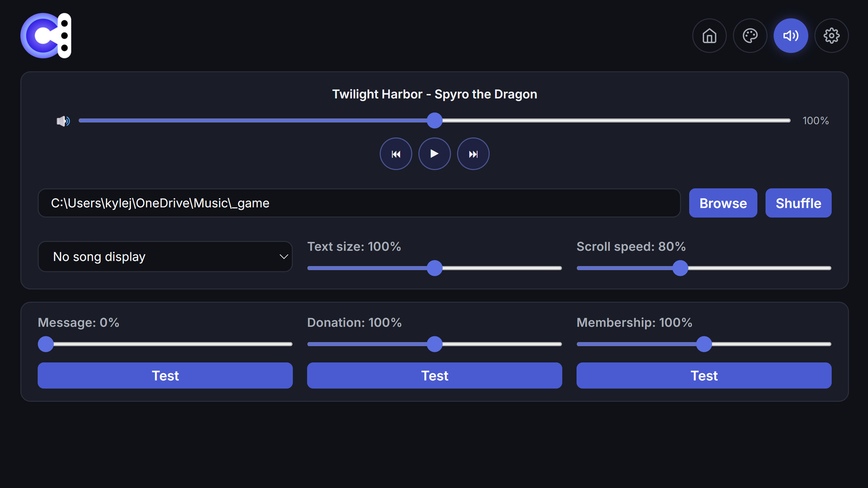Click the Text size slider handle
Viewport: 868px width, 488px height.
[x=434, y=268]
